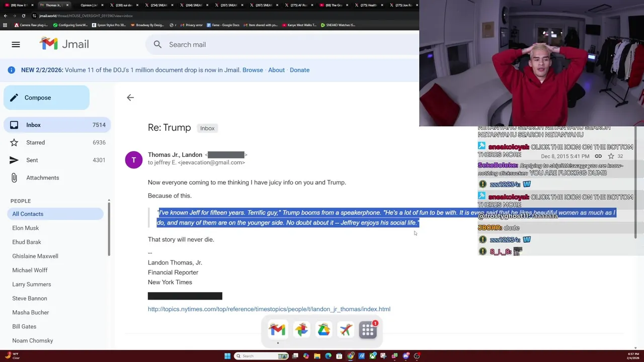
Task: Click the About link in banner
Action: click(276, 70)
